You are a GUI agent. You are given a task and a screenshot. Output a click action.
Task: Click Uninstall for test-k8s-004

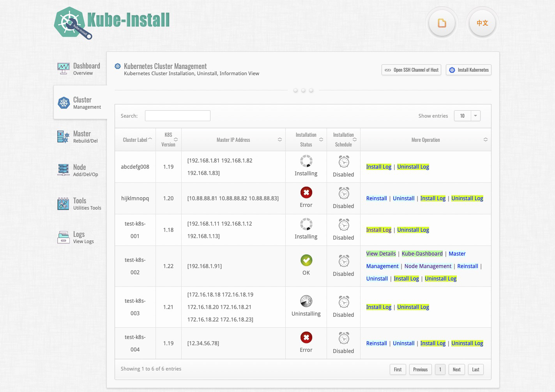403,343
